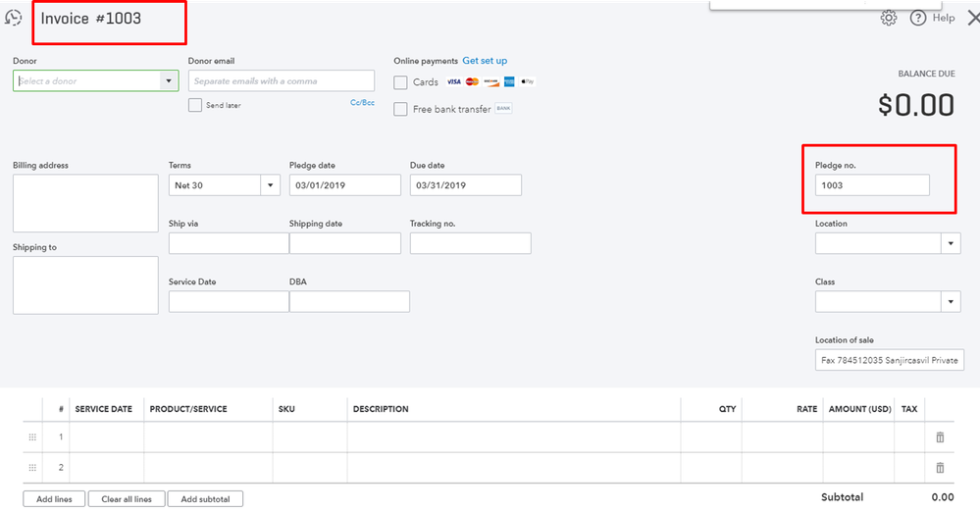The image size is (980, 513).
Task: Click the Cc/Bcc link
Action: [x=362, y=102]
